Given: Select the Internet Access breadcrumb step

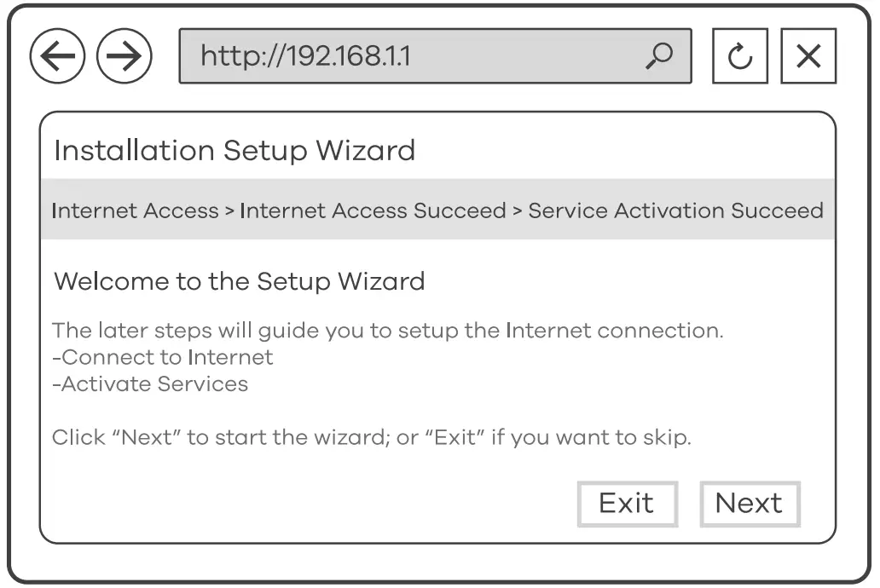Looking at the screenshot, I should (x=134, y=210).
